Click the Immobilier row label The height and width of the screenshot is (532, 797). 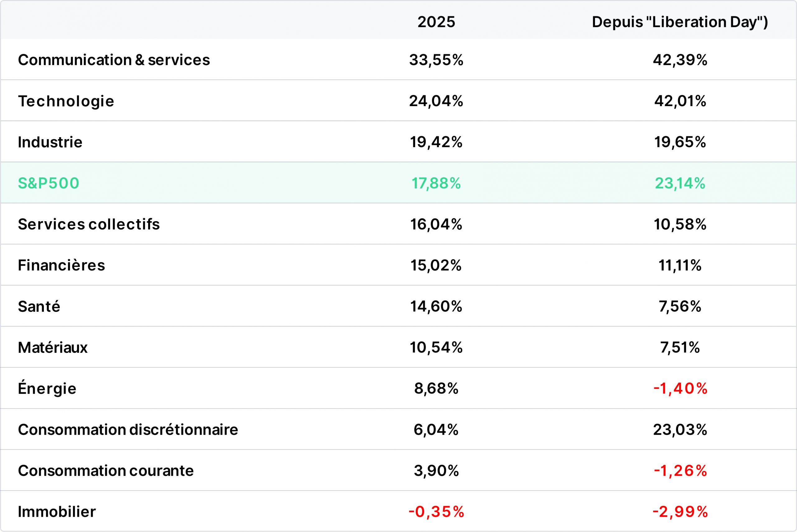point(57,512)
